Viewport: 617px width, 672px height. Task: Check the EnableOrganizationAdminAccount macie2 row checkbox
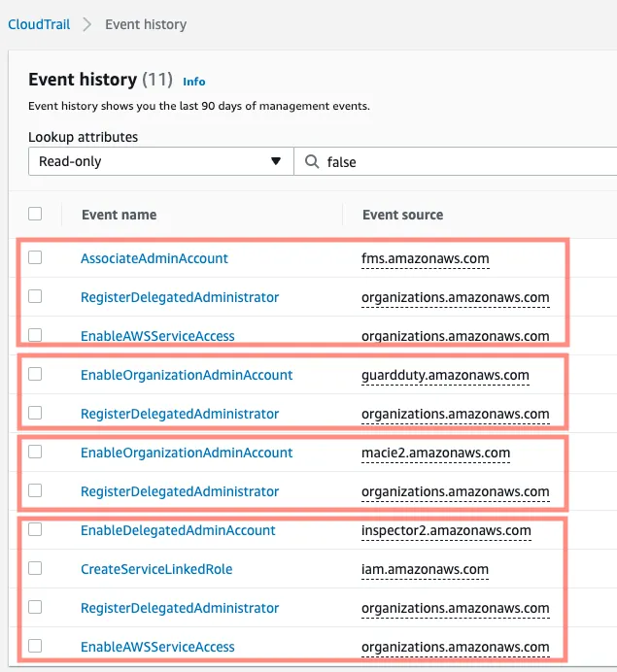click(x=35, y=452)
